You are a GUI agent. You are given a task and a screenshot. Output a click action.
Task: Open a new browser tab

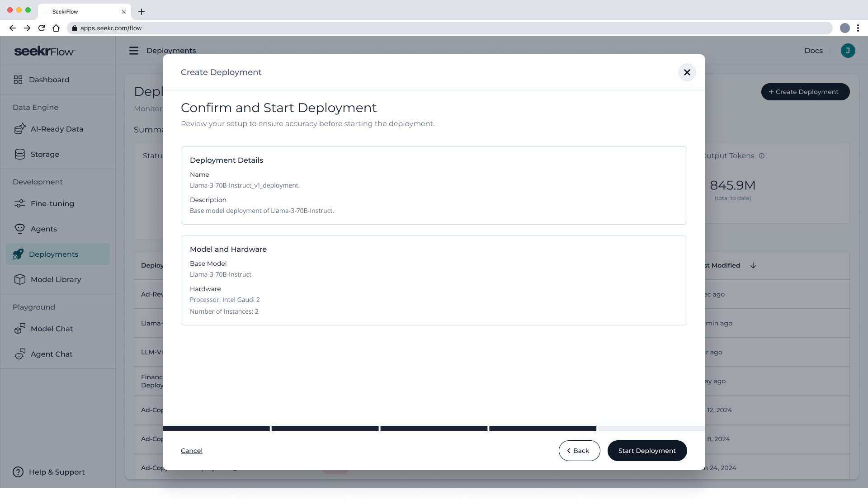point(141,12)
